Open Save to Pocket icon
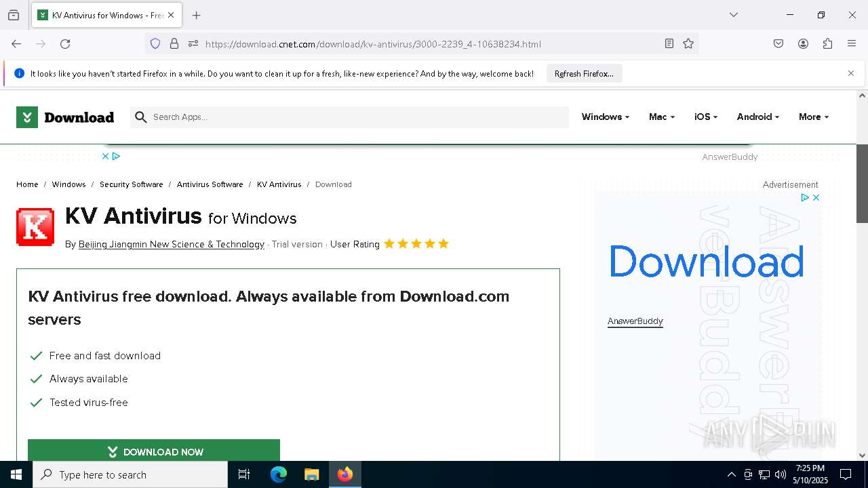The width and height of the screenshot is (868, 488). point(778,44)
